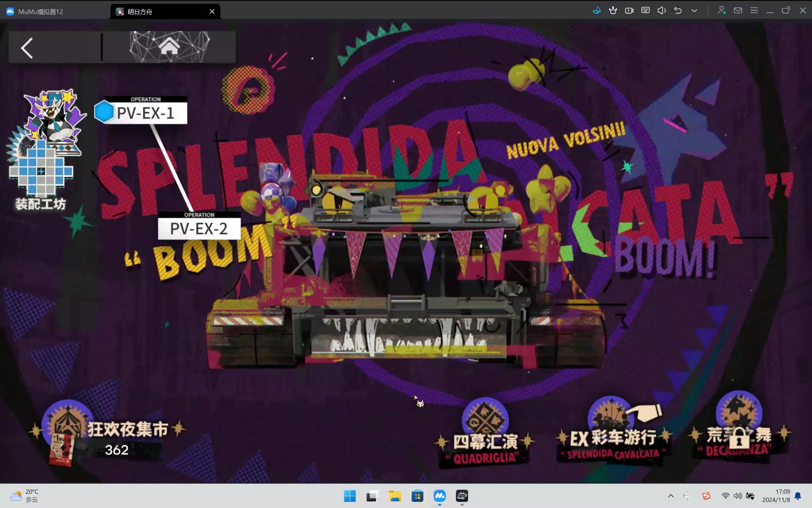Close the 明日方舟 tab
The width and height of the screenshot is (812, 508).
[212, 12]
